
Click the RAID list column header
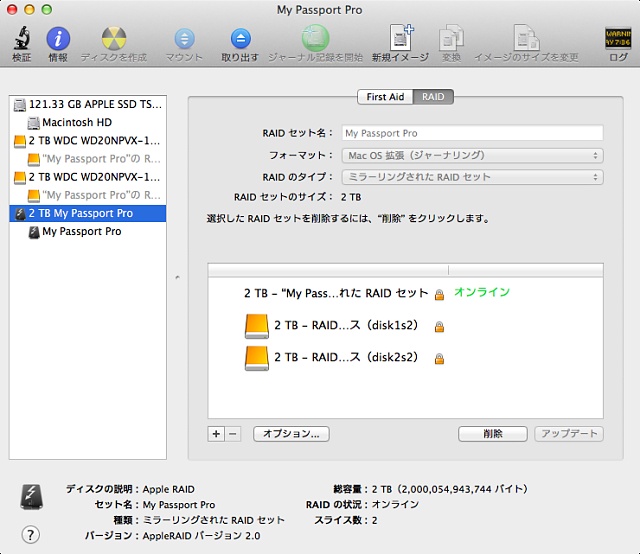(405, 270)
